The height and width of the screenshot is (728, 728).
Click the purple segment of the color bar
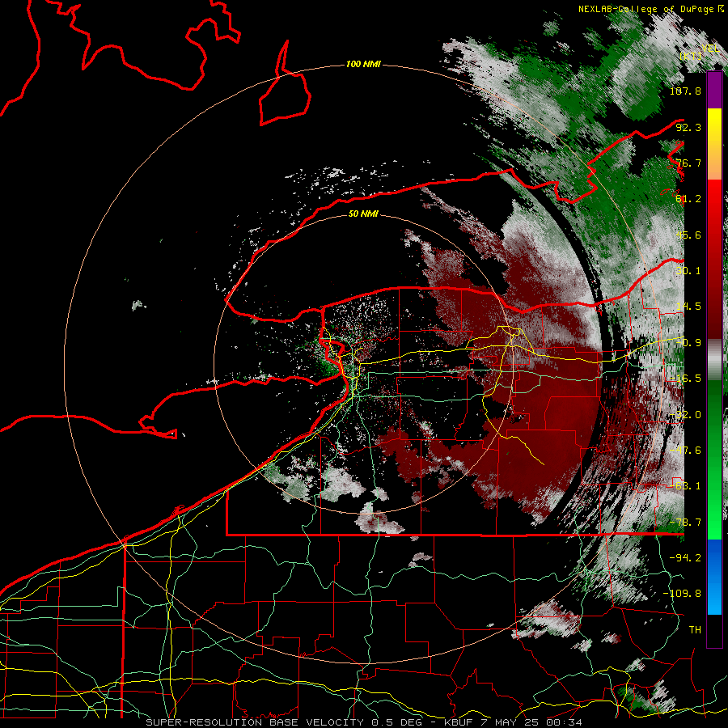714,90
